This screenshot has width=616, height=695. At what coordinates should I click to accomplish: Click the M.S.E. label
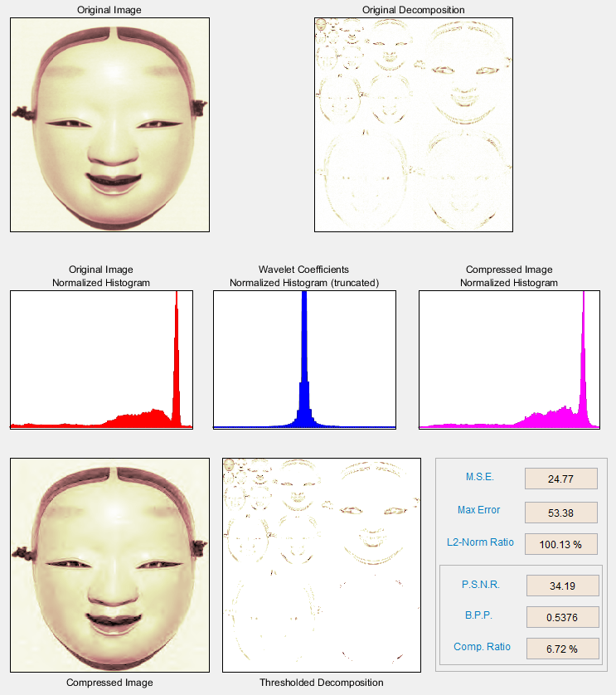point(479,477)
